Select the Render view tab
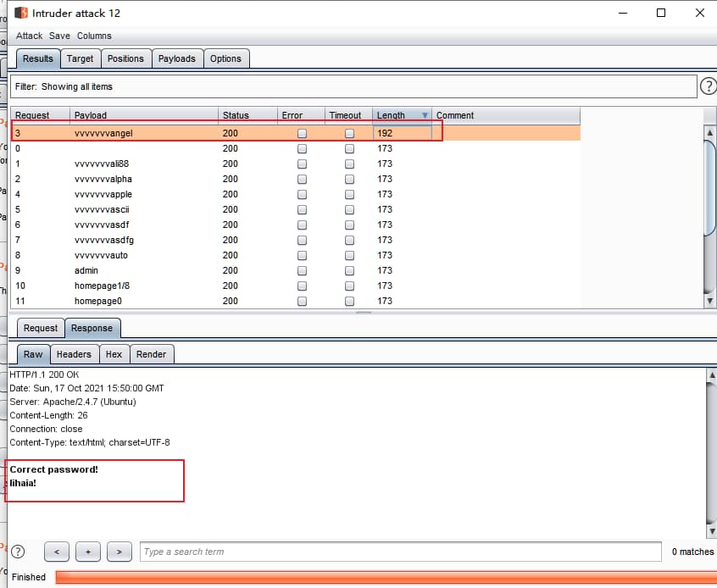The height and width of the screenshot is (588, 717). tap(152, 354)
